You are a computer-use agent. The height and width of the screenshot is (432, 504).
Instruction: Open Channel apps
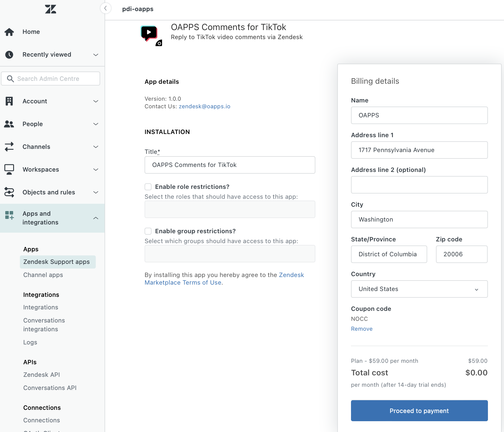[43, 275]
